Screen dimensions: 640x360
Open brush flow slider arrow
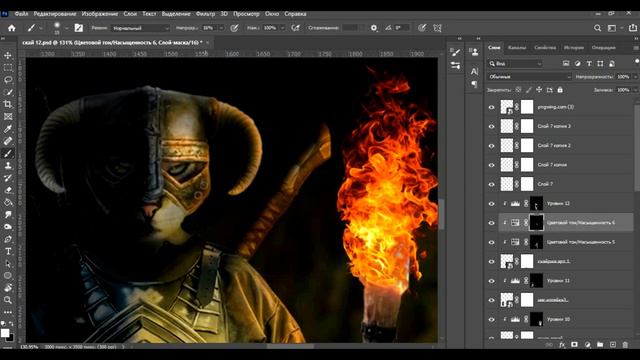(282, 28)
